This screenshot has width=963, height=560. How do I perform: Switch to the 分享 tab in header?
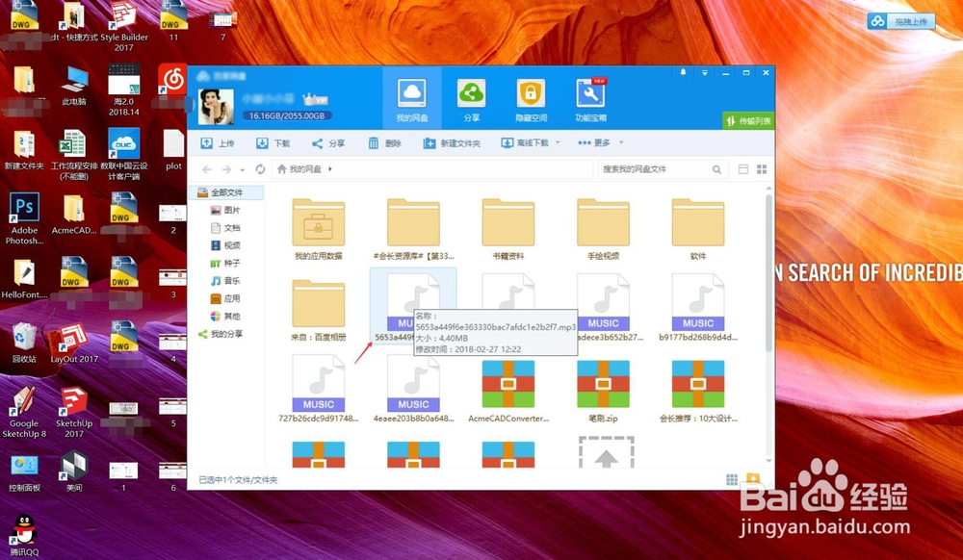[471, 98]
